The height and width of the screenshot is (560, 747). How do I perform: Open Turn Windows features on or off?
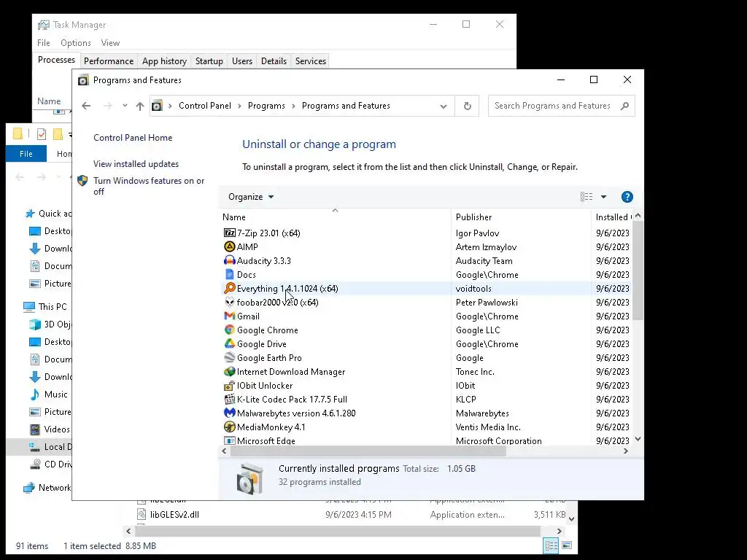149,186
